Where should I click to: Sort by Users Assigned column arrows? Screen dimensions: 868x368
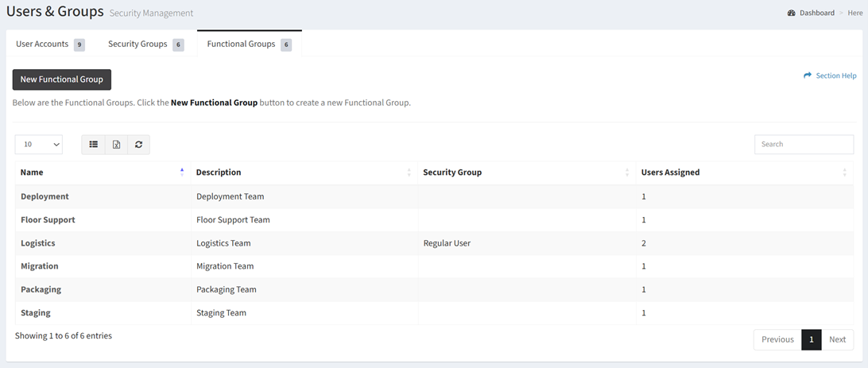click(x=845, y=172)
